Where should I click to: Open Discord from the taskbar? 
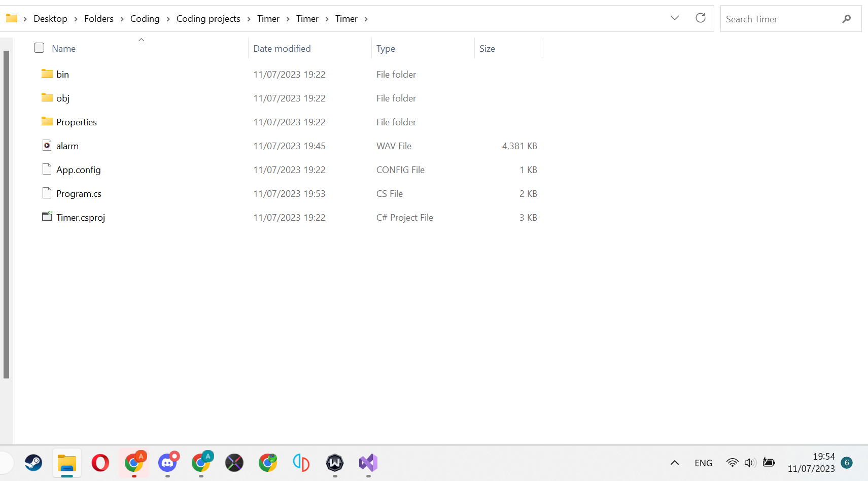click(167, 462)
